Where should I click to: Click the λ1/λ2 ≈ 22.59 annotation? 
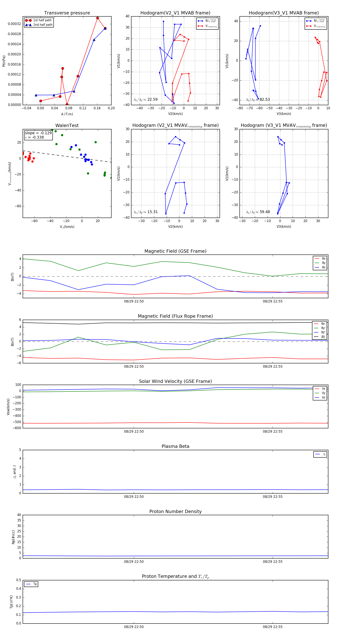[x=146, y=100]
